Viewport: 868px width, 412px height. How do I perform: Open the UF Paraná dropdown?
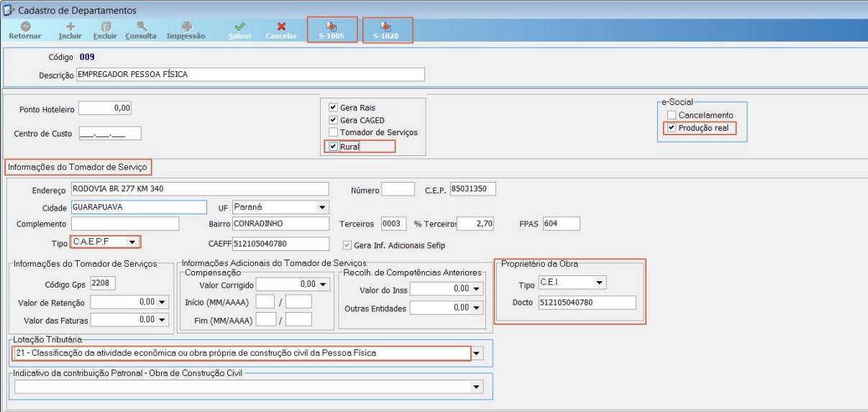[x=321, y=207]
